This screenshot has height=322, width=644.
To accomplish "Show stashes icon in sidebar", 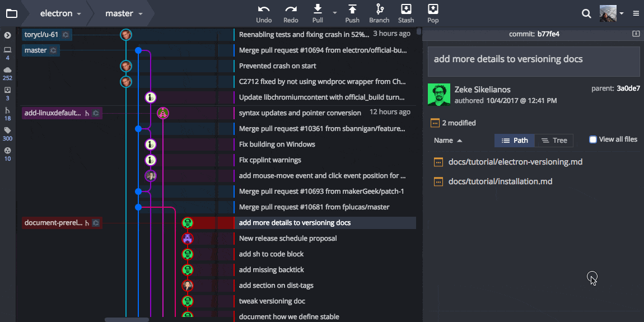I will coord(7,90).
